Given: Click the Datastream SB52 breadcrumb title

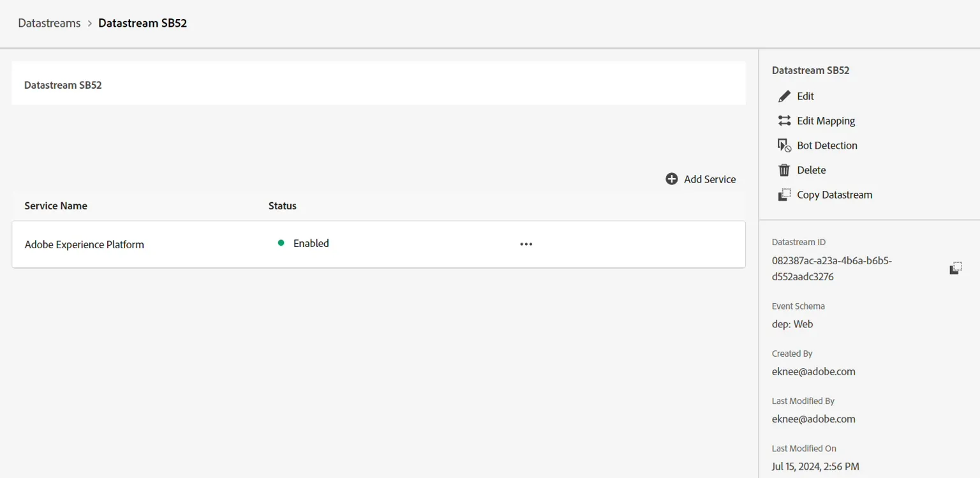Looking at the screenshot, I should (x=142, y=23).
